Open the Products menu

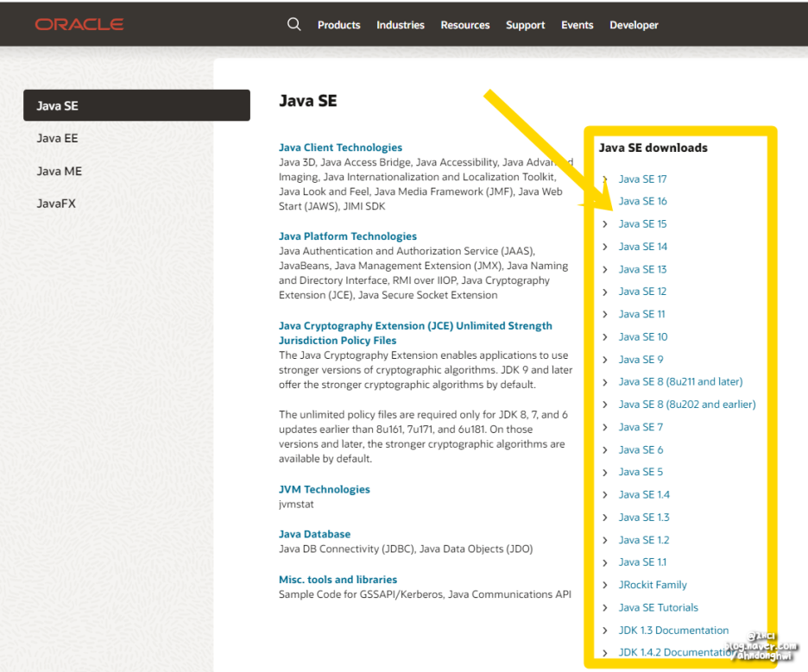click(338, 25)
